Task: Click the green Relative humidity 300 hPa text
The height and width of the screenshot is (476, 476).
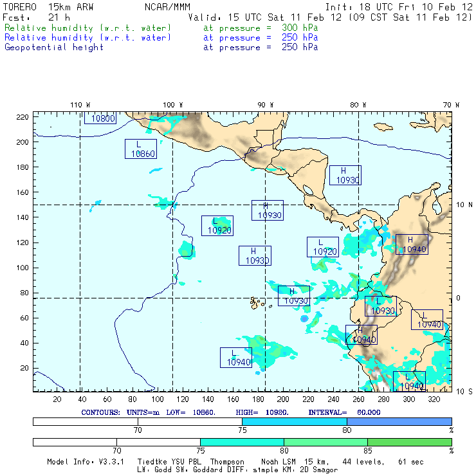Action: point(88,28)
